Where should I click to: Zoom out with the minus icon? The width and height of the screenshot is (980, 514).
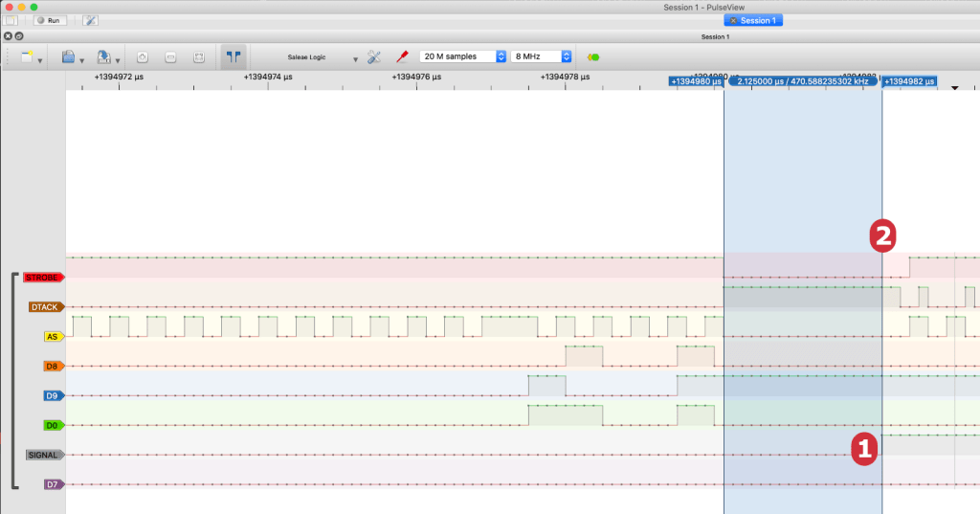pyautogui.click(x=170, y=57)
